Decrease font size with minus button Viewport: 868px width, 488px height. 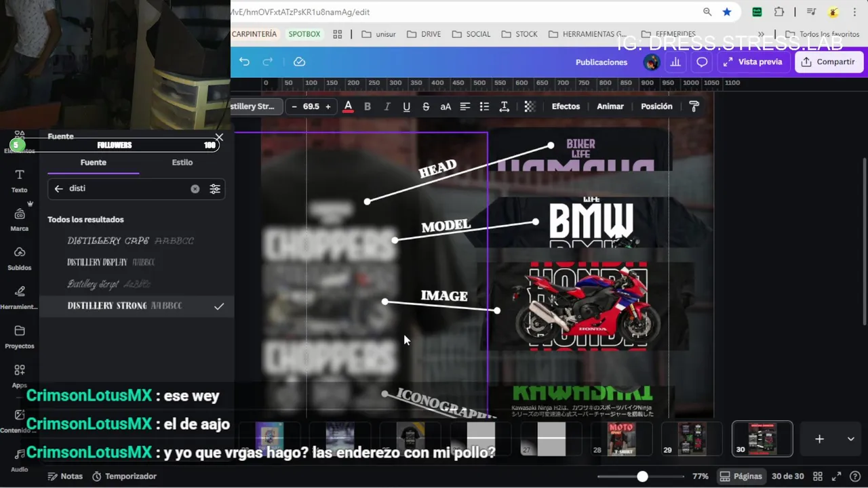pyautogui.click(x=294, y=106)
